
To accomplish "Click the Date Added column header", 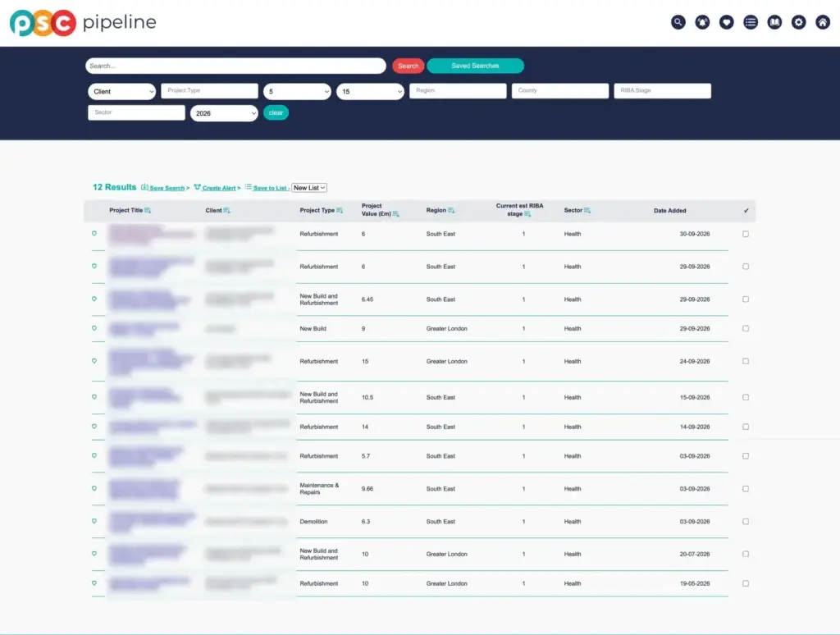I will tap(669, 211).
